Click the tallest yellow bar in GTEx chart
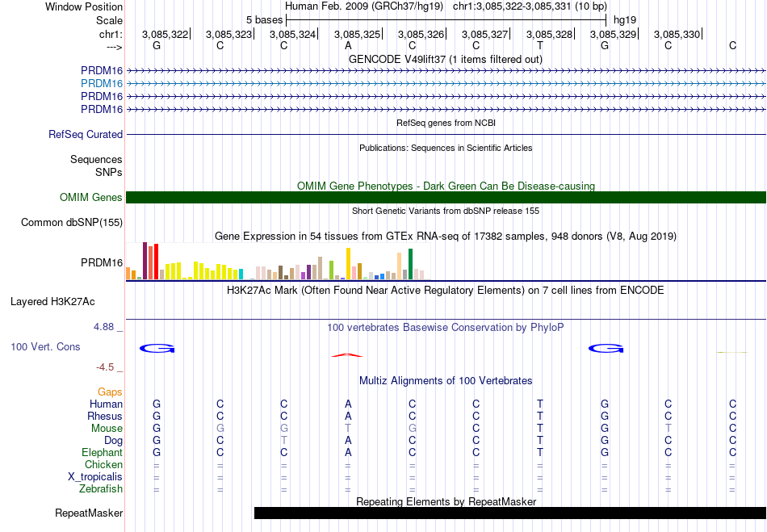 click(348, 263)
